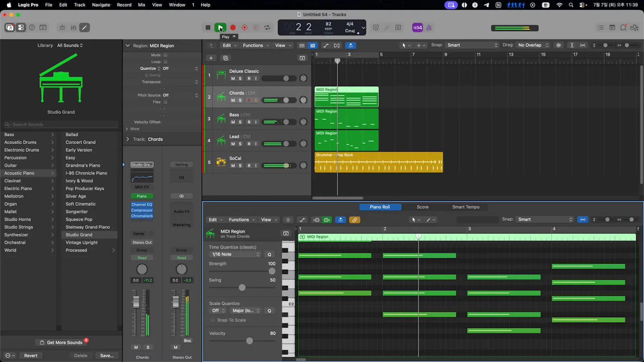644x362 pixels.
Task: Open the Navigate menu in menu bar
Action: (101, 5)
